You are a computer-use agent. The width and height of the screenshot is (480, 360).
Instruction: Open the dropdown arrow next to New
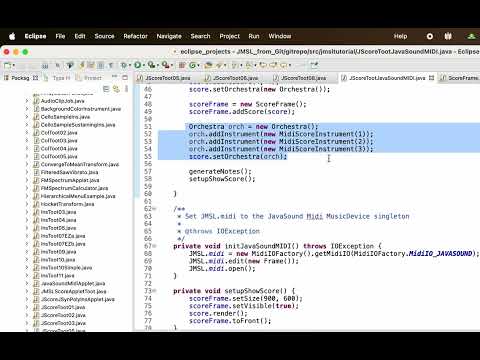point(13,65)
